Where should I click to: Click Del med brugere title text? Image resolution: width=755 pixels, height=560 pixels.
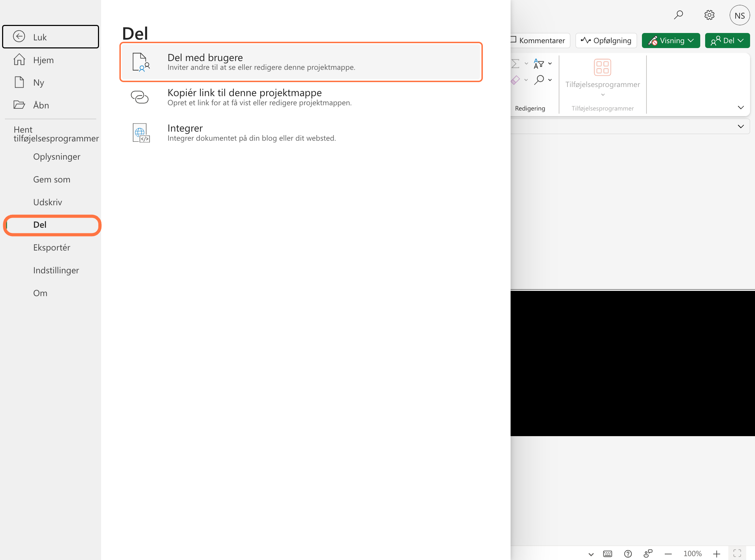click(205, 57)
